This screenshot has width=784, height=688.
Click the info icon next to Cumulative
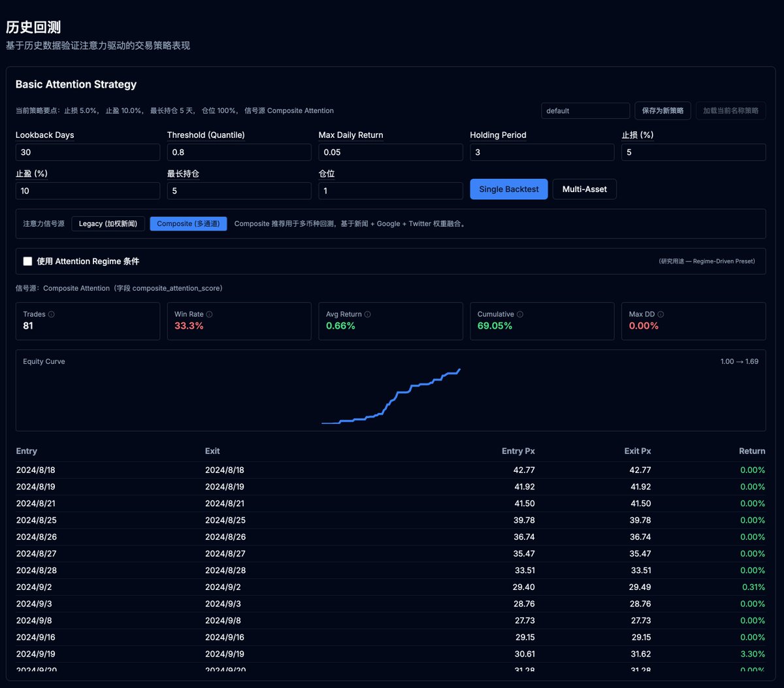click(x=519, y=314)
